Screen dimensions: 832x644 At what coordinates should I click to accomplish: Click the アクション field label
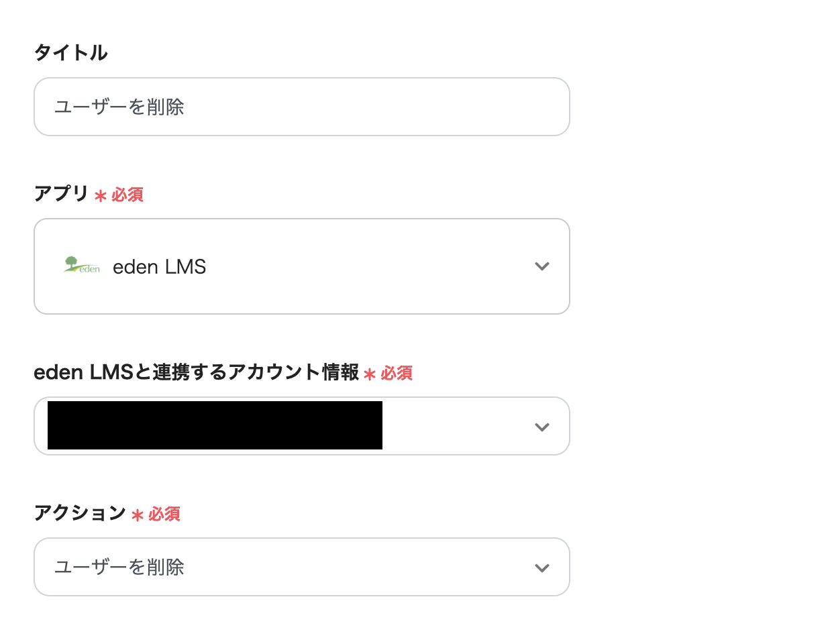coord(80,513)
